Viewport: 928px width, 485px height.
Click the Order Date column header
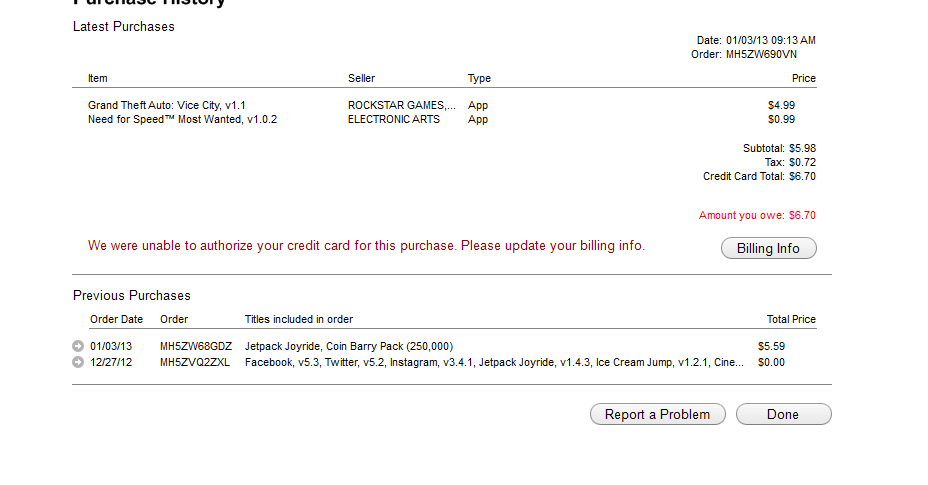coord(117,319)
